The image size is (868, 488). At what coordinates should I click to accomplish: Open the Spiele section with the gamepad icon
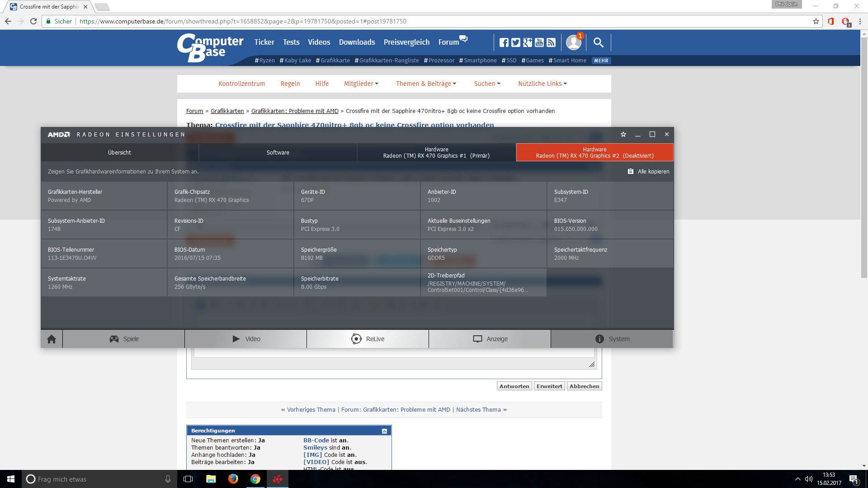tap(123, 339)
